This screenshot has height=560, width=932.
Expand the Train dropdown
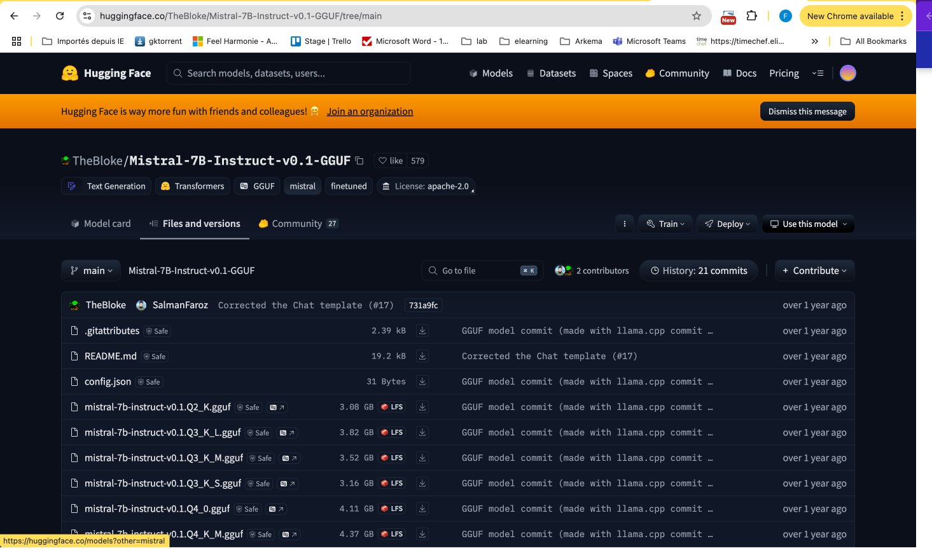[665, 224]
